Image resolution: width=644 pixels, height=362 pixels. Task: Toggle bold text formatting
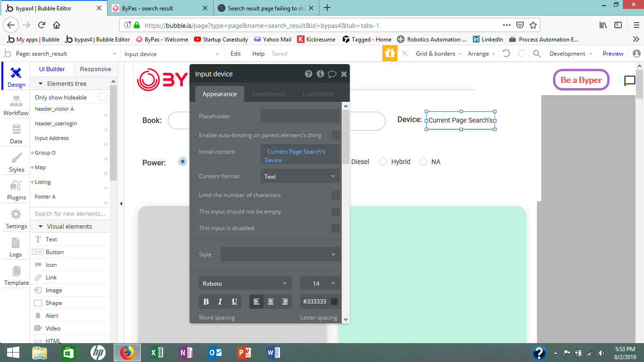click(x=206, y=302)
